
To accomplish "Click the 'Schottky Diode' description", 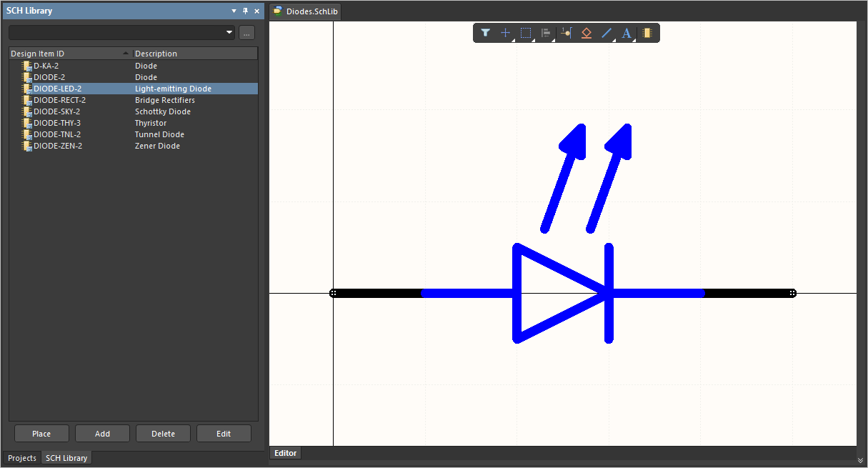I will coord(163,111).
